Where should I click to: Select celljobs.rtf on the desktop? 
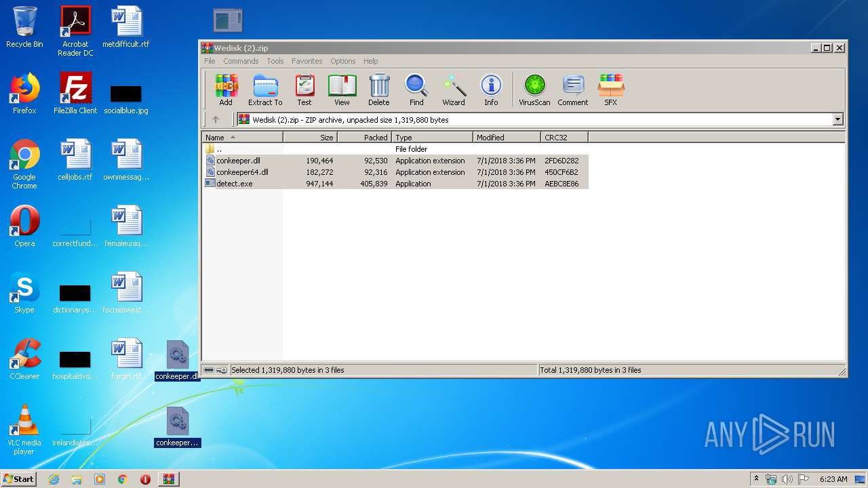75,160
